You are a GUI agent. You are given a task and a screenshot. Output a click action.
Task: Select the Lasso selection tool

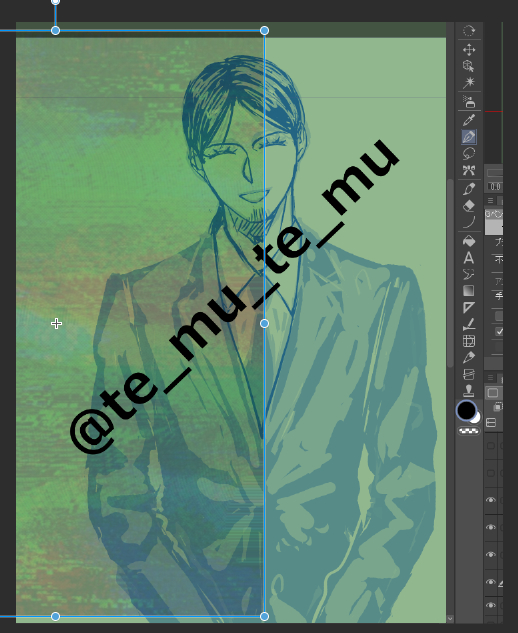pyautogui.click(x=469, y=153)
